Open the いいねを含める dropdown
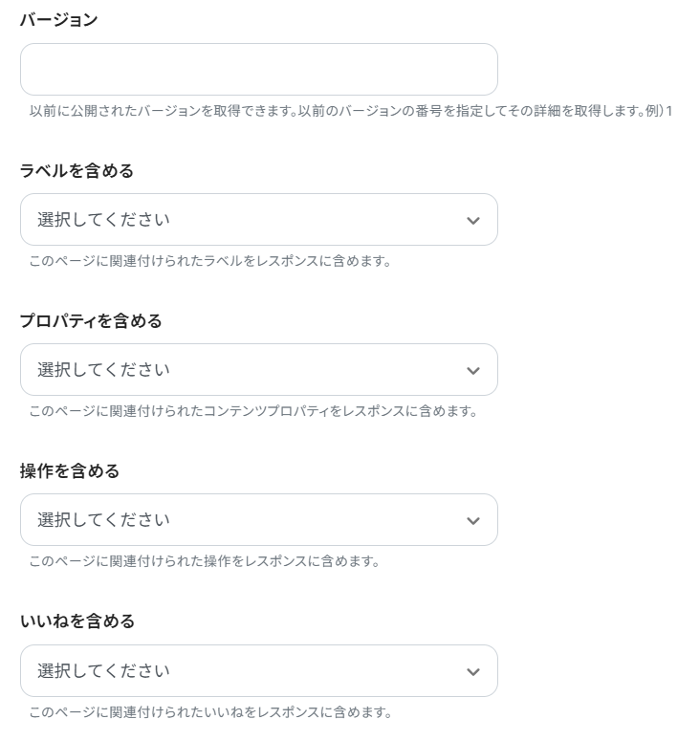The width and height of the screenshot is (700, 741). [258, 670]
